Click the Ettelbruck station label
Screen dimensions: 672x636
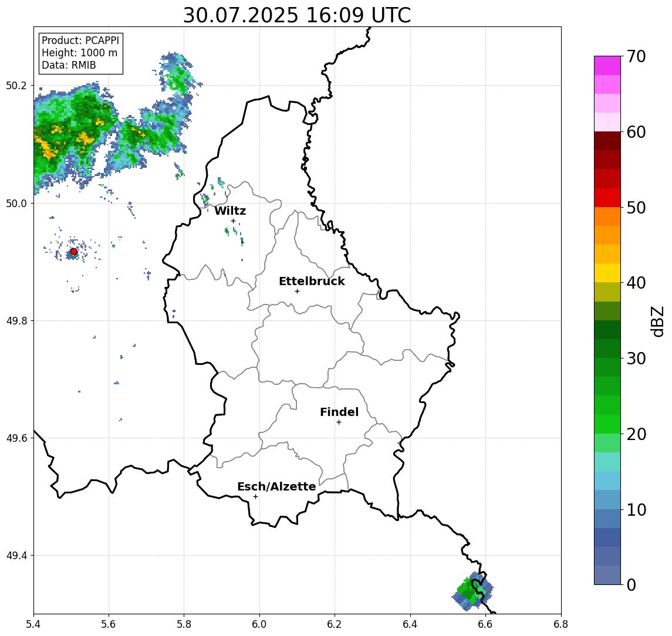coord(312,281)
